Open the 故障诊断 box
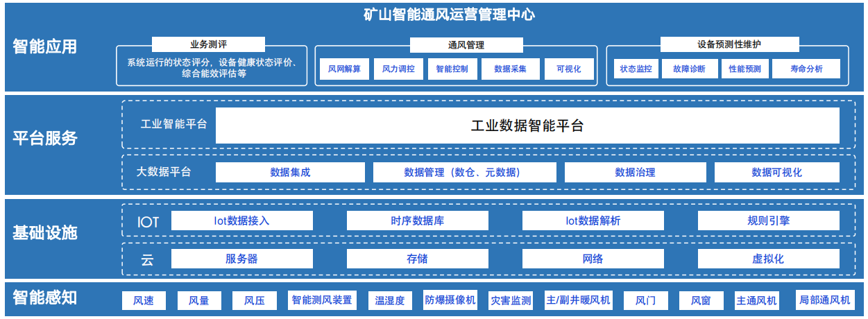 pos(689,69)
